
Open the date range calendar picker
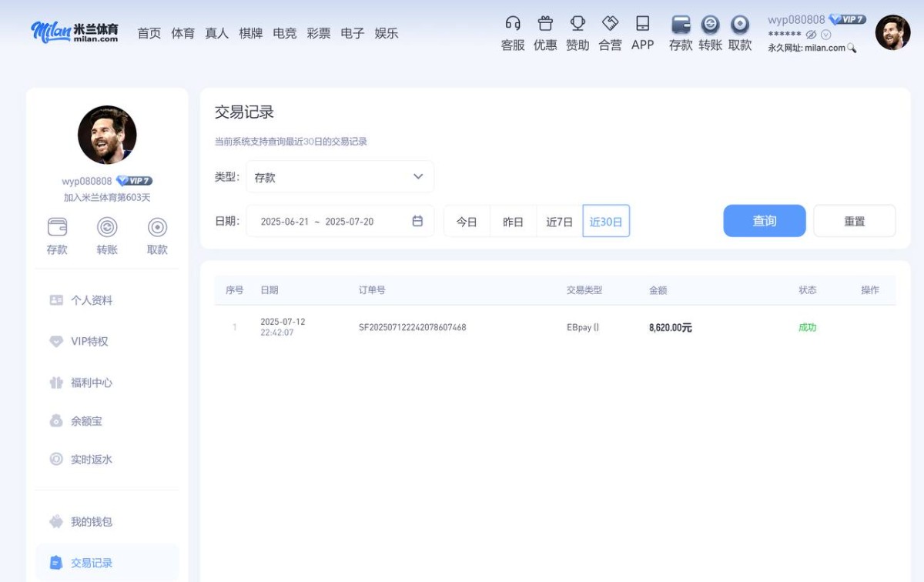click(417, 221)
